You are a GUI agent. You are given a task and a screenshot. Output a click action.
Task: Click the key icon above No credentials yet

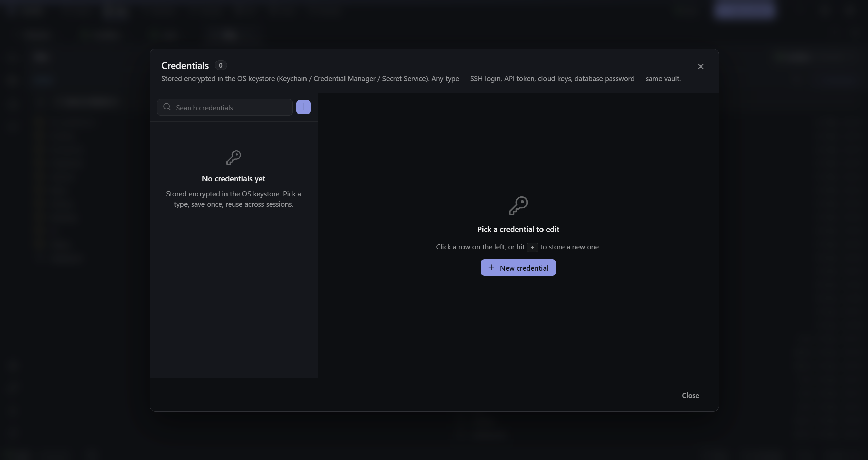234,158
